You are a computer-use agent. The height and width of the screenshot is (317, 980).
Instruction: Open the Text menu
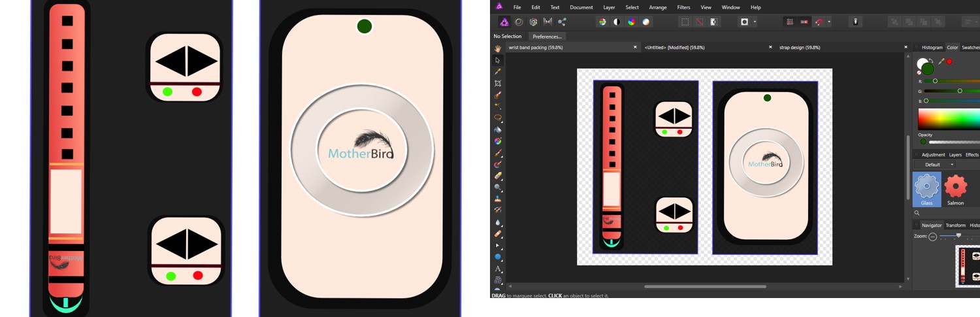(555, 7)
